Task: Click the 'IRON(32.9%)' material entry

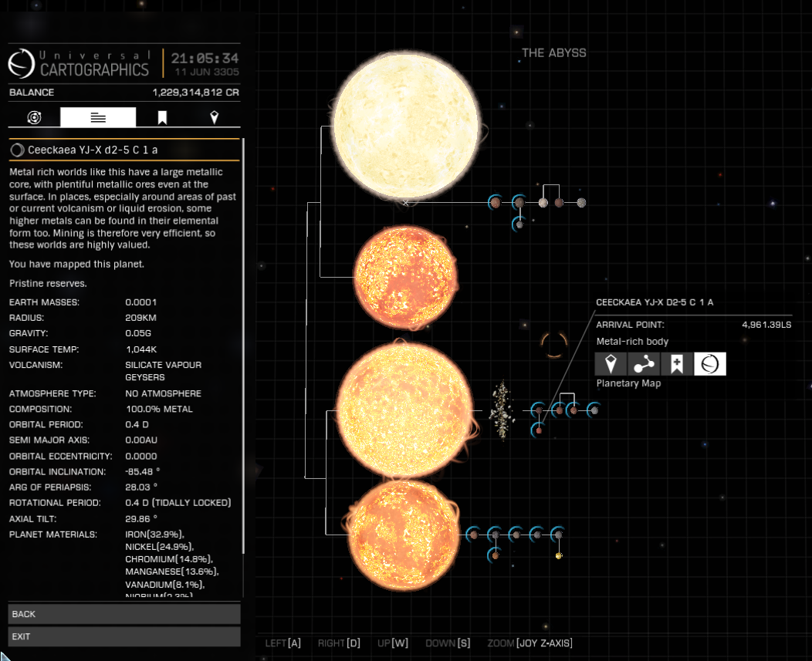Action: pos(154,535)
